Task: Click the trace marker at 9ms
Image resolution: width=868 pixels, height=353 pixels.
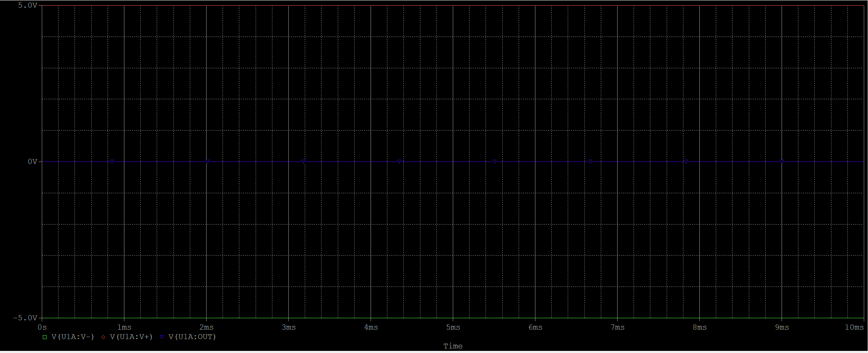Action: 782,162
